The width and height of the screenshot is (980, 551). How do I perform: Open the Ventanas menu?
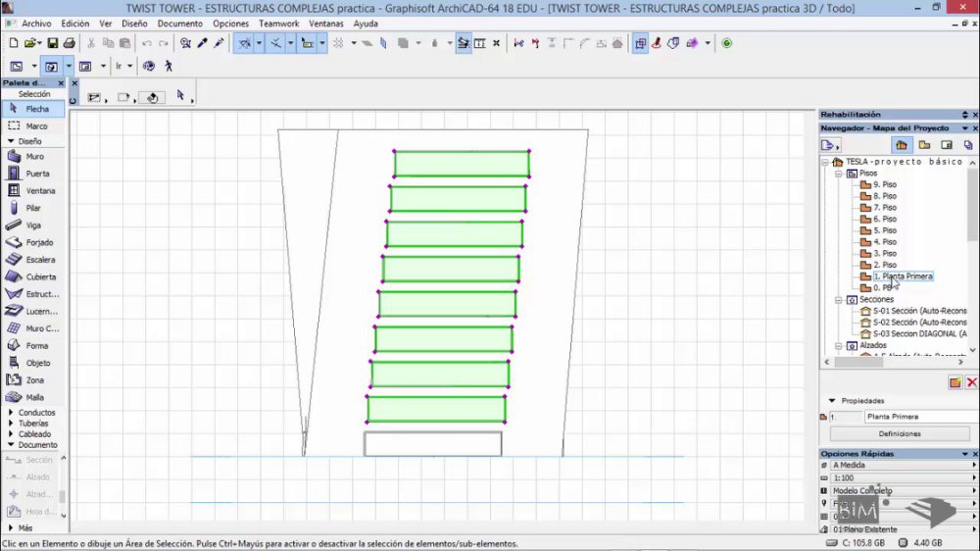click(326, 24)
